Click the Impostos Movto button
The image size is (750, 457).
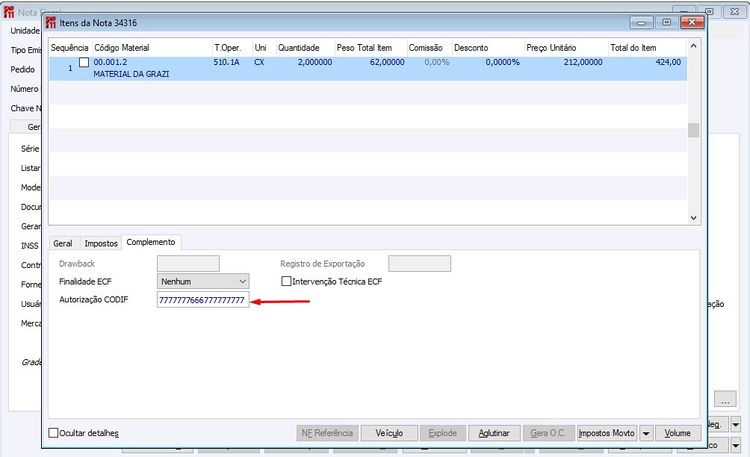[x=607, y=433]
